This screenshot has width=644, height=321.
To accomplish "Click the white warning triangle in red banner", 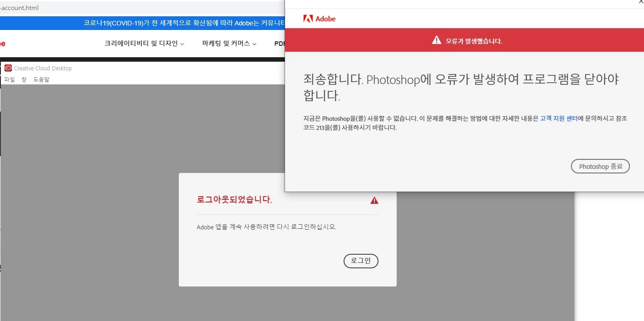I will click(437, 40).
